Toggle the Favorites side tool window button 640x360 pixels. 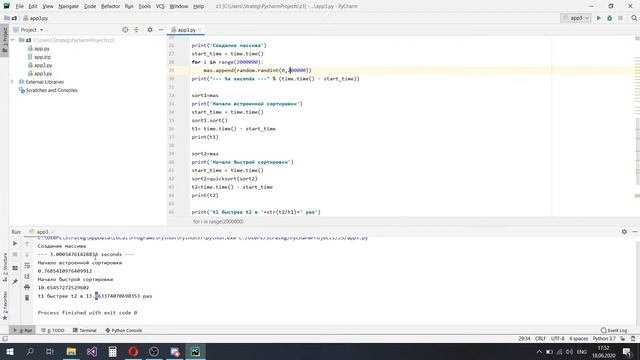tap(4, 305)
